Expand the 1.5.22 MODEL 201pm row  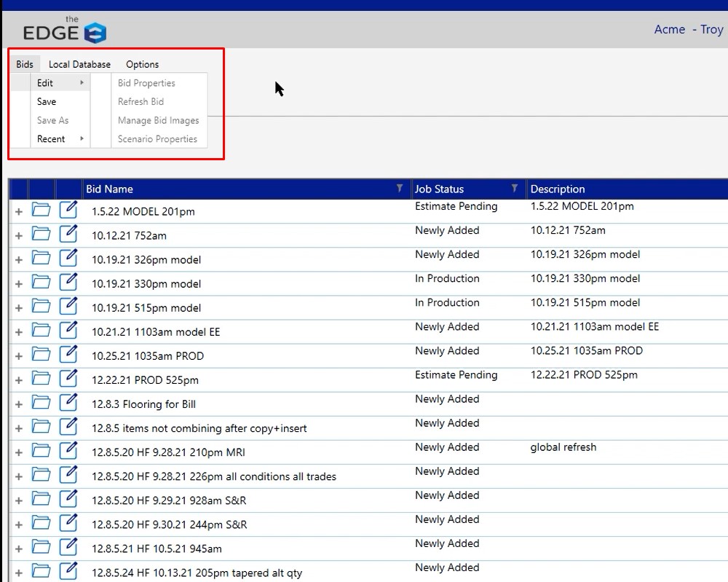(x=17, y=209)
